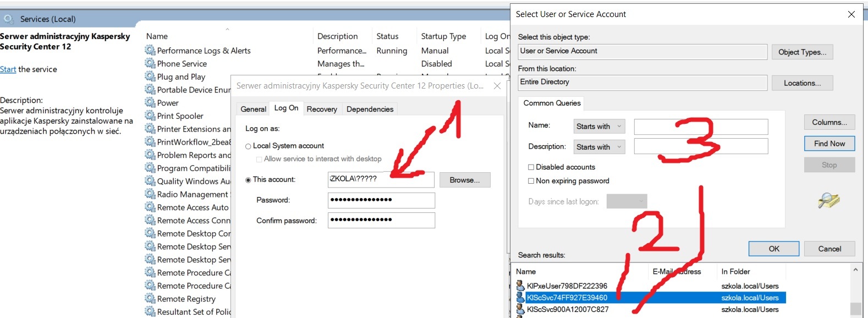Click the Locations... button
The width and height of the screenshot is (868, 318).
(x=802, y=83)
